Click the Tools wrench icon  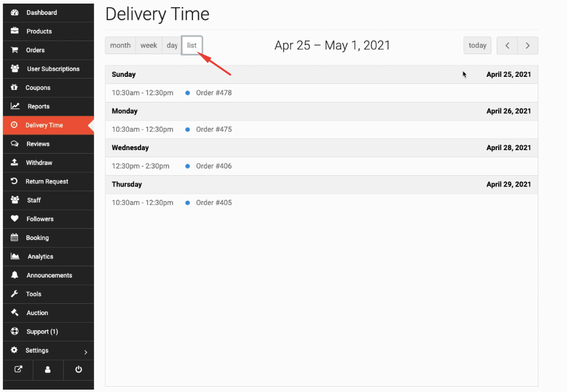click(x=14, y=294)
